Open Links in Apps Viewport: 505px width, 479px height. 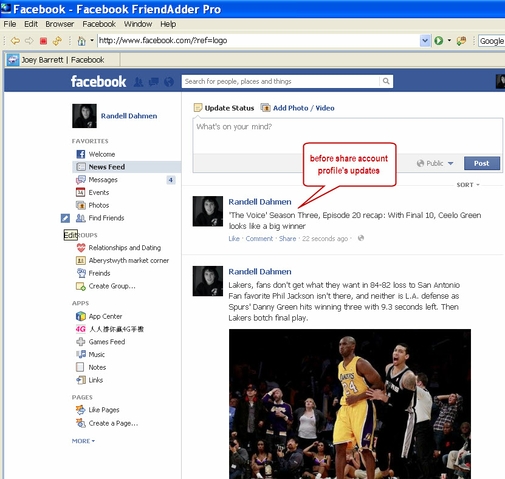pyautogui.click(x=95, y=380)
